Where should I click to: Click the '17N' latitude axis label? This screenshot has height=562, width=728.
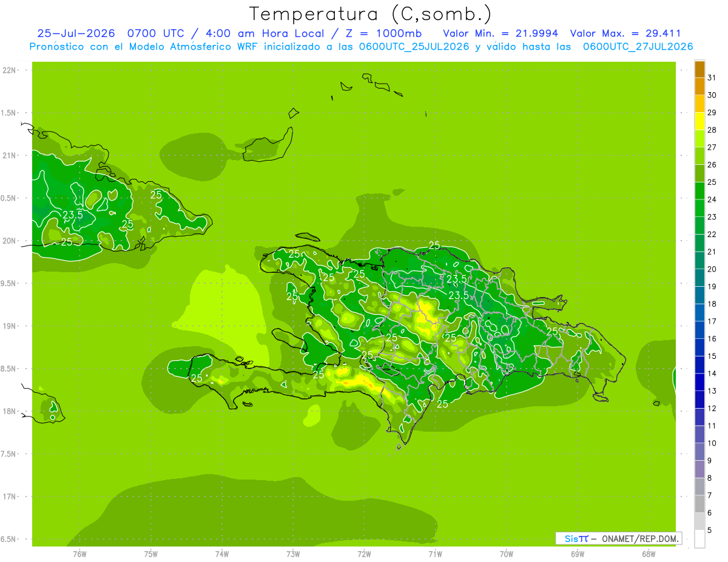coord(8,497)
